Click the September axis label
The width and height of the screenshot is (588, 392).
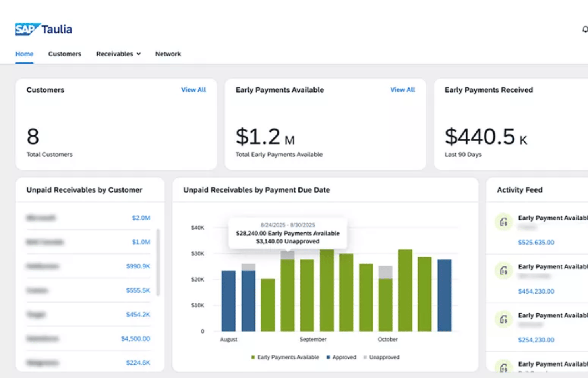pyautogui.click(x=313, y=340)
